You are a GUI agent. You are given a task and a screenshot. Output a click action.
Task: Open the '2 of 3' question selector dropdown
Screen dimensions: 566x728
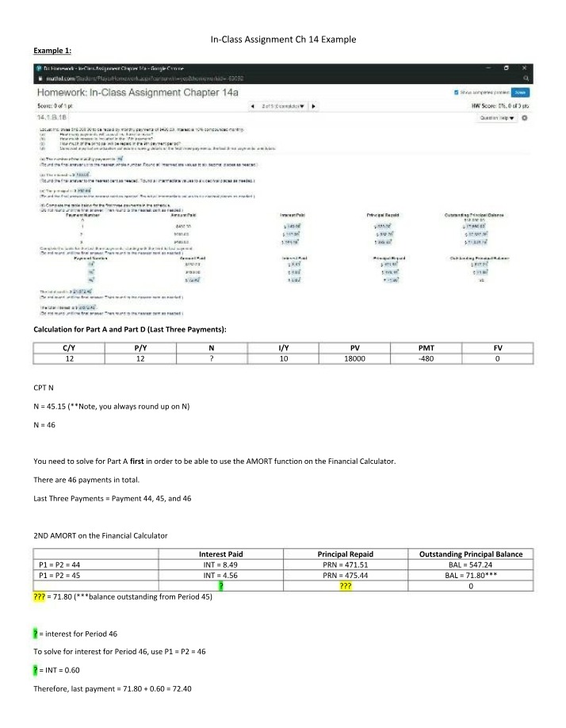pos(282,106)
